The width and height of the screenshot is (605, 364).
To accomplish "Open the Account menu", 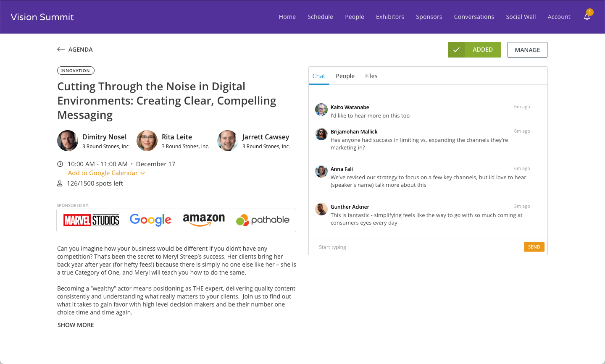I will (x=559, y=17).
